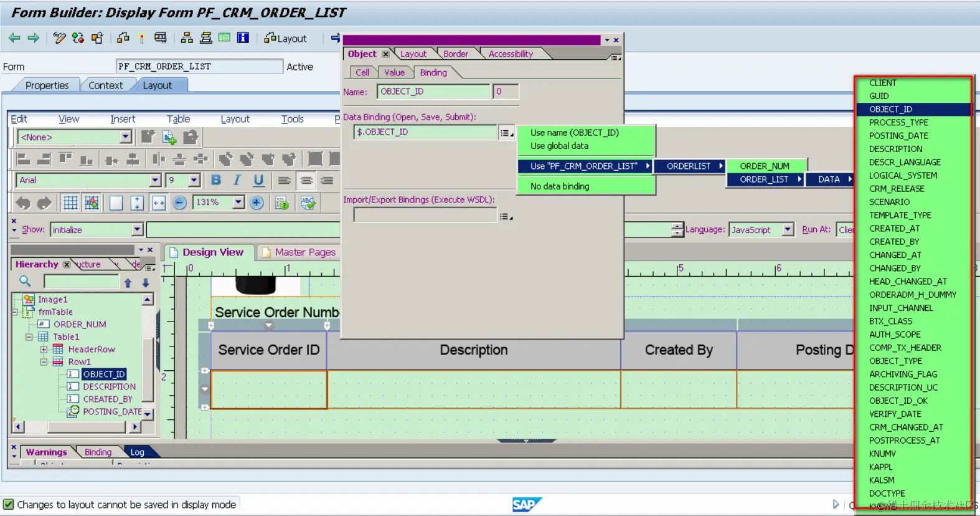980x516 pixels.
Task: Open the 131% zoom dropdown
Action: [x=238, y=202]
